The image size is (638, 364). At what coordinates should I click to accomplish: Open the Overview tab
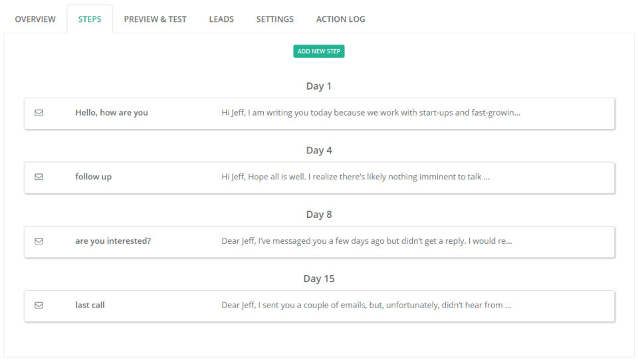(35, 19)
